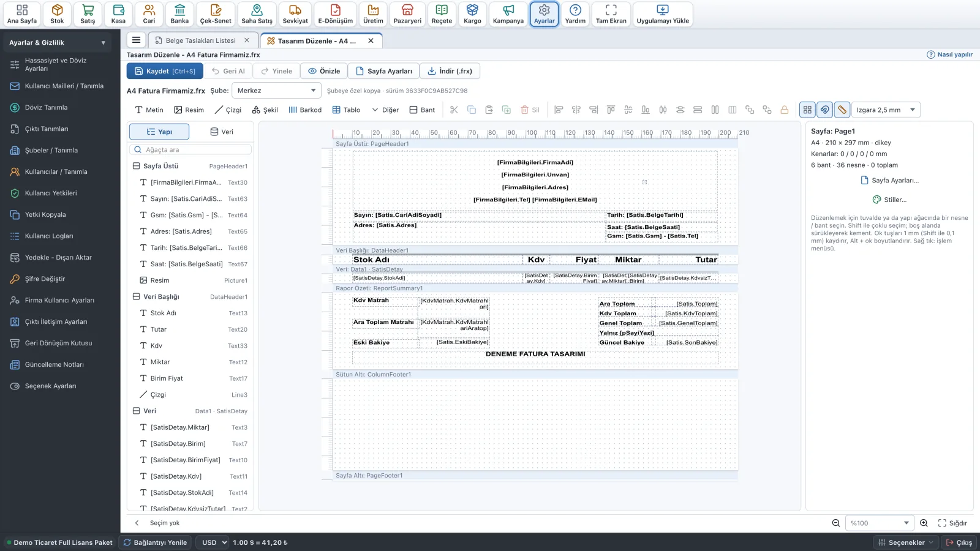Open the %100 zoom level dropdown
980x551 pixels.
click(x=879, y=523)
